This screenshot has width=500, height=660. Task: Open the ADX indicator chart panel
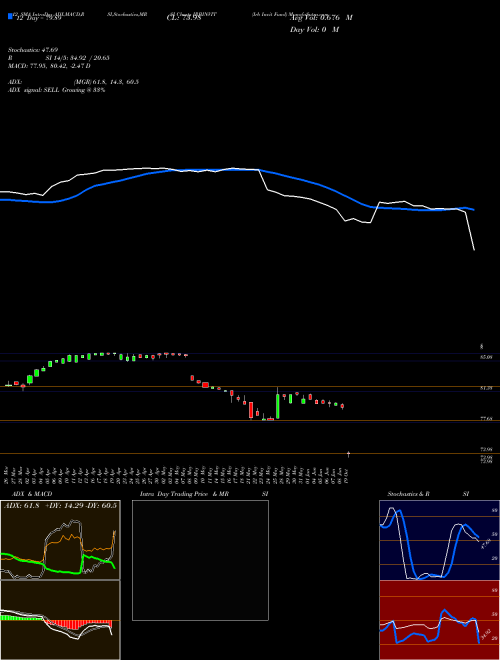[x=60, y=540]
